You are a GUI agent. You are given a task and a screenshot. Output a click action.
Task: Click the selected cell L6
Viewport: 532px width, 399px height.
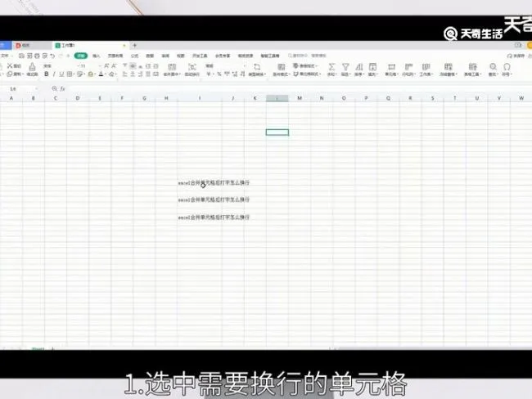(x=277, y=132)
